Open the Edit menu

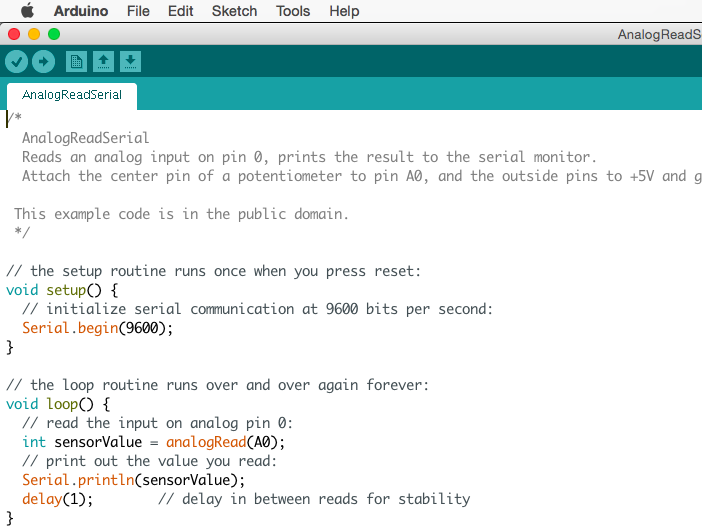(x=180, y=11)
